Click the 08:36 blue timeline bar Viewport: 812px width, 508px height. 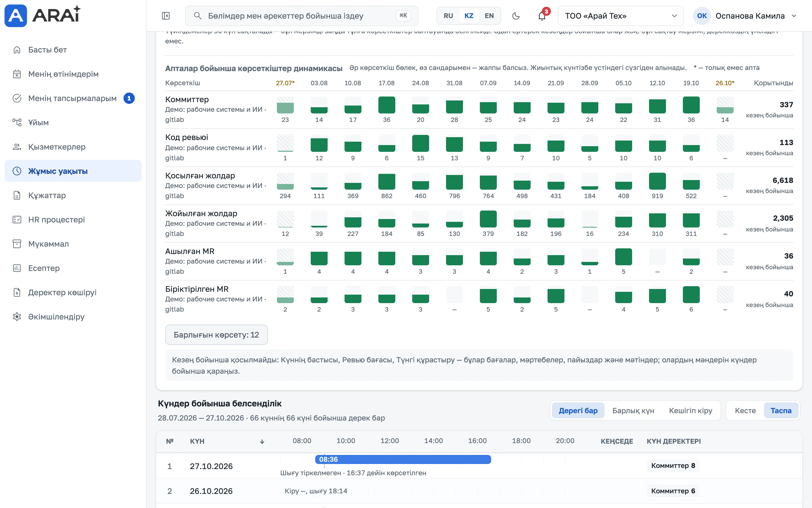click(403, 459)
